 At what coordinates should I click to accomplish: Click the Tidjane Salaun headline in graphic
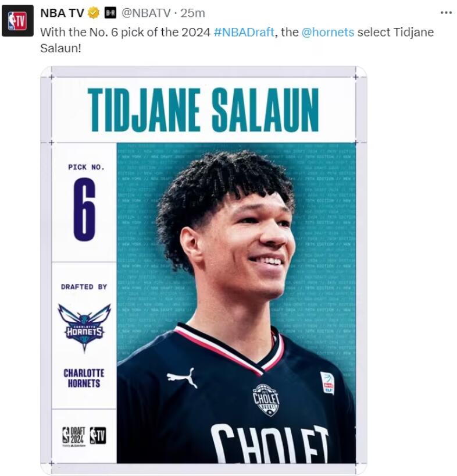click(x=203, y=110)
